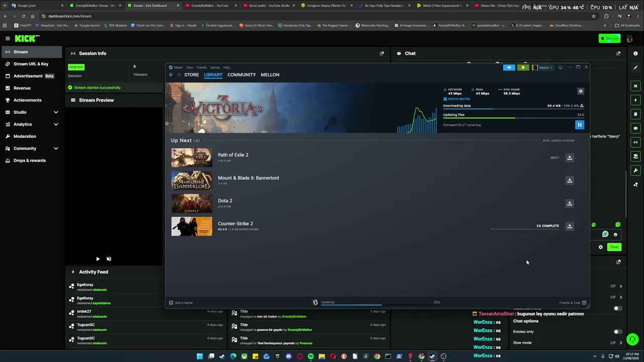Open Kick right rail info icon

[x=635, y=53]
